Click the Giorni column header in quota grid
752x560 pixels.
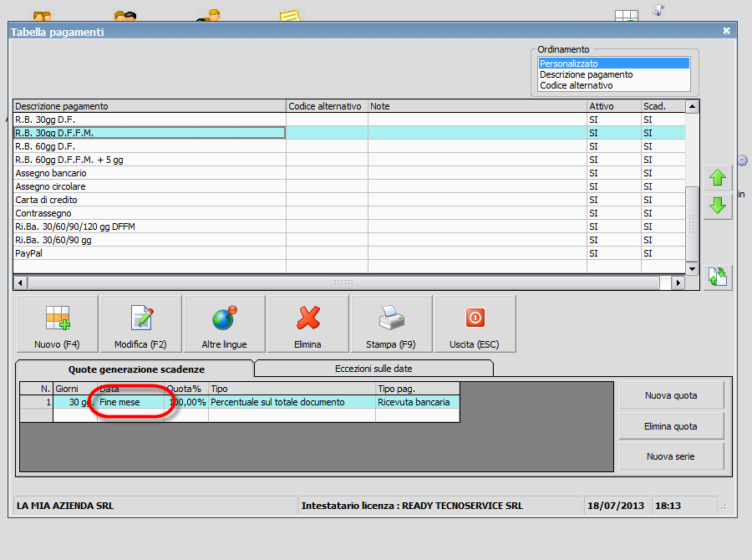(75, 389)
